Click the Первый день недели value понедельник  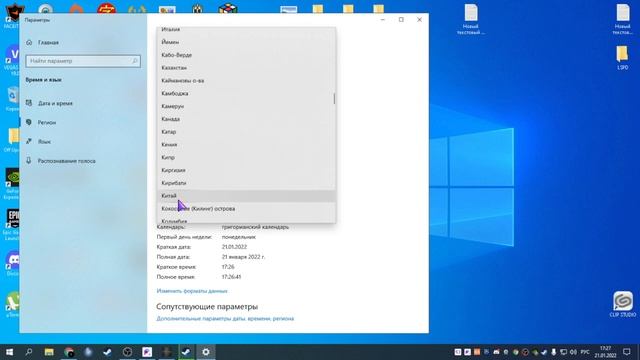click(x=239, y=237)
